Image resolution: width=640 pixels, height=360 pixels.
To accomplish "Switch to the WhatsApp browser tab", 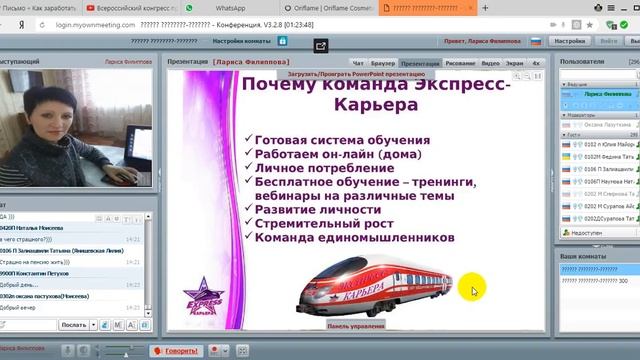I will (230, 8).
